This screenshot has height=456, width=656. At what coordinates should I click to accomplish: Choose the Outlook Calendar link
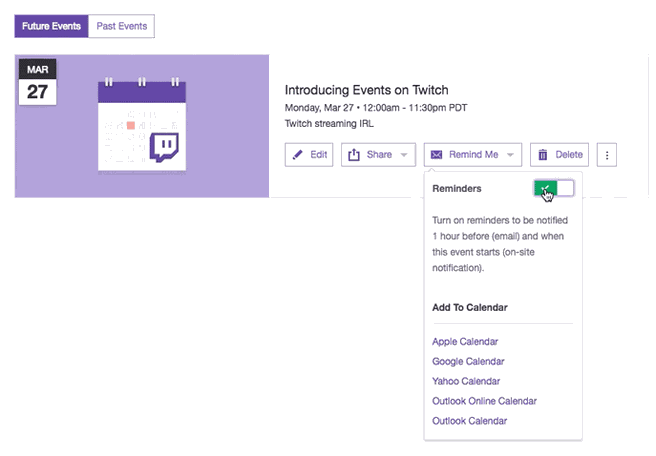pyautogui.click(x=469, y=421)
